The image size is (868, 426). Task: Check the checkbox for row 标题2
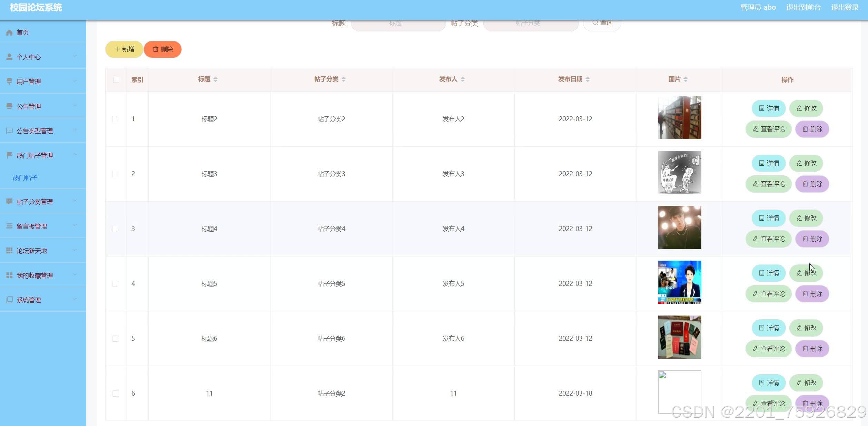pos(115,119)
